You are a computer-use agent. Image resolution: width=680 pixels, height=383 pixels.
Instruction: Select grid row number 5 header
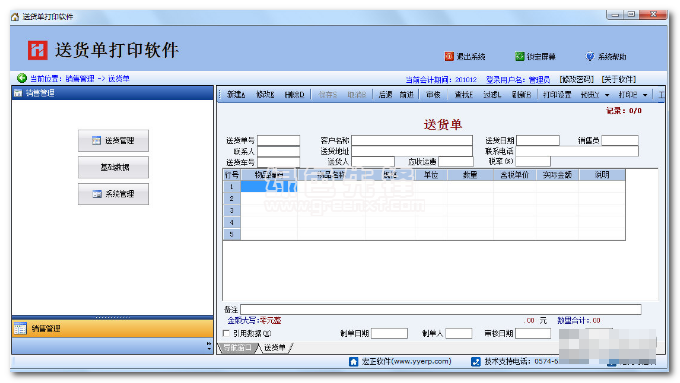coord(232,234)
